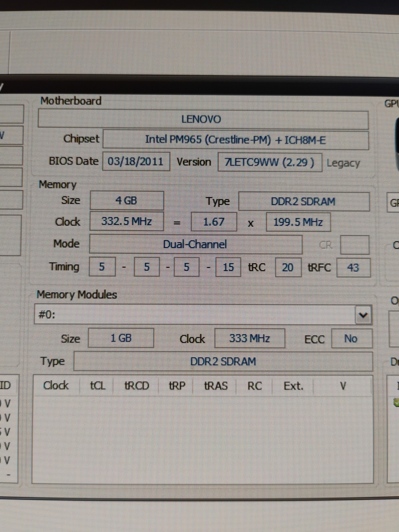Screen dimensions: 399x532
Task: Click the 1.67 multiplier field
Action: (214, 222)
